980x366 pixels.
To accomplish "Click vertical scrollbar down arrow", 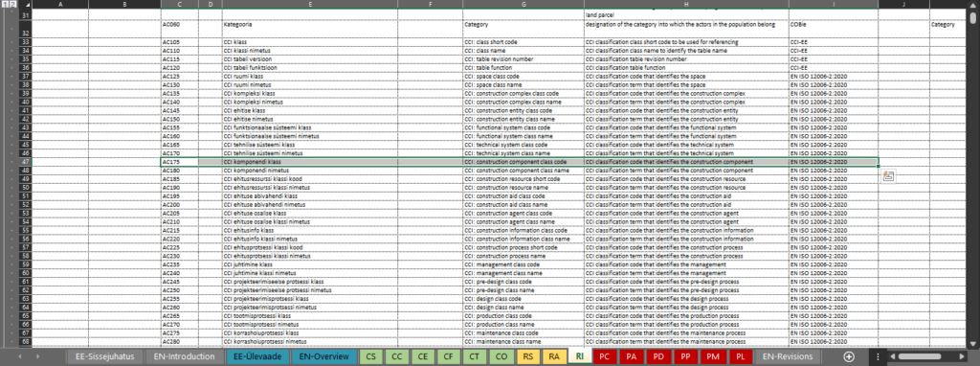I will click(974, 343).
